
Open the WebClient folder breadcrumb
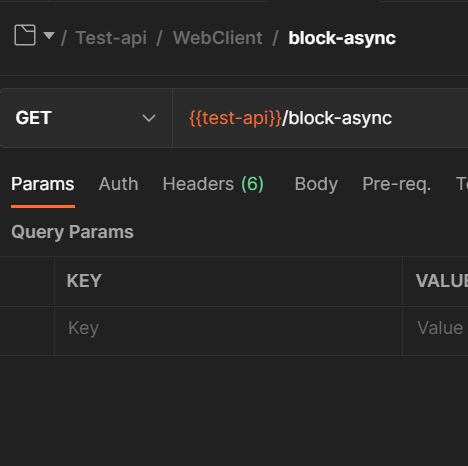point(218,38)
